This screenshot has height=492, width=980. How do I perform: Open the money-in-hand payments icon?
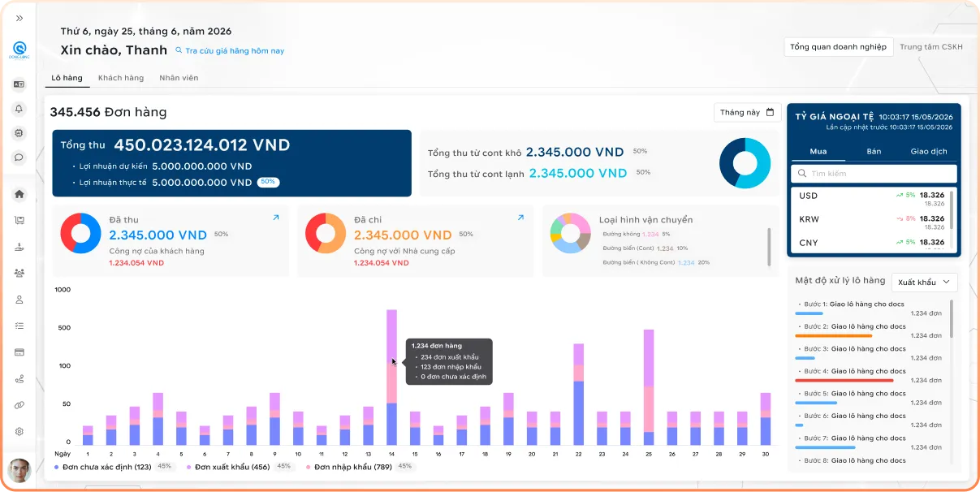coord(19,247)
